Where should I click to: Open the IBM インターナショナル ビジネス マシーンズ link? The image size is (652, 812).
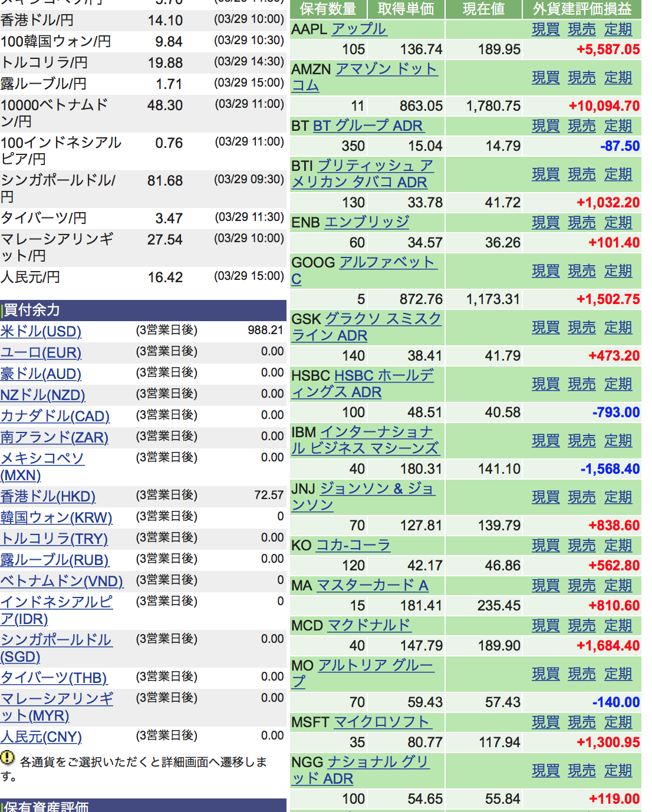365,440
